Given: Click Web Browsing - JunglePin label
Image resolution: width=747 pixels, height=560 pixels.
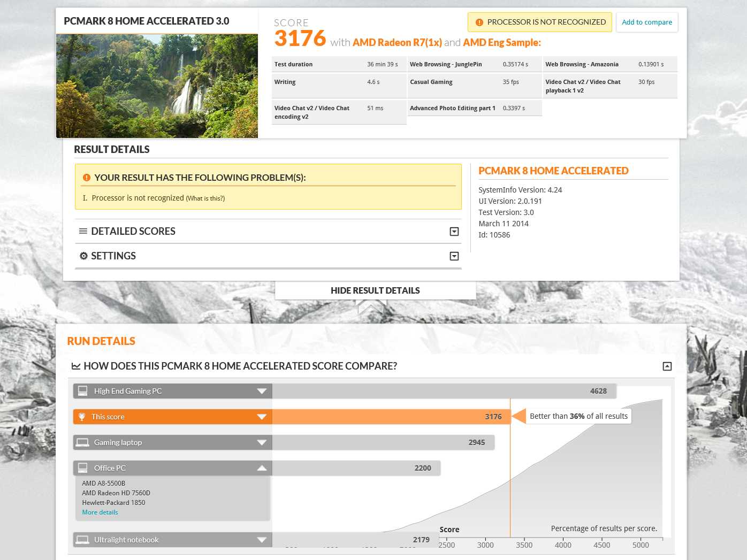Looking at the screenshot, I should 446,64.
